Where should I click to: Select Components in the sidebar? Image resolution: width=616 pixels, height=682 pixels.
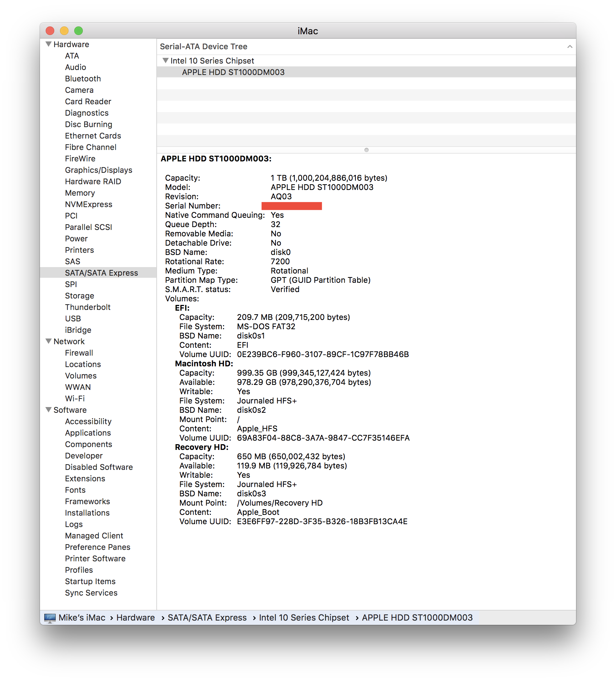click(x=89, y=445)
